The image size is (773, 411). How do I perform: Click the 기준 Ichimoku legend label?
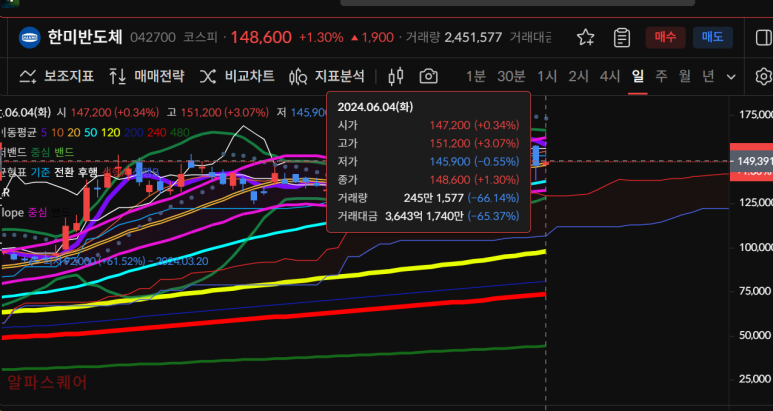40,171
